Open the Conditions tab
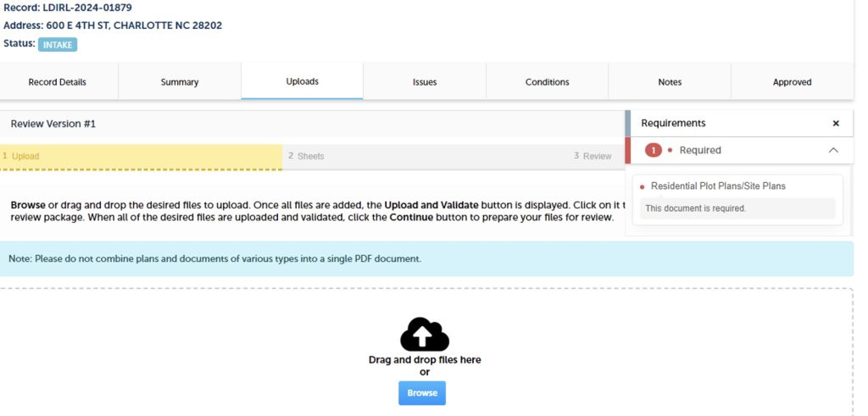Viewport: 868px width, 416px height. (547, 82)
